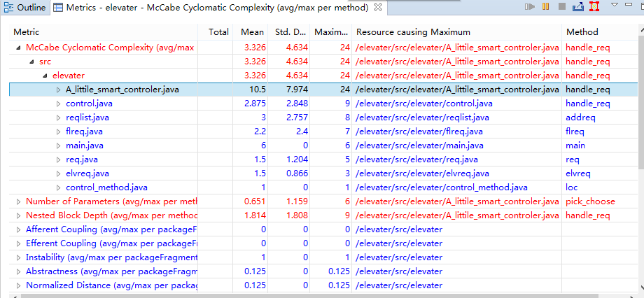644x298 pixels.
Task: Collapse the src tree node
Action: [31, 62]
